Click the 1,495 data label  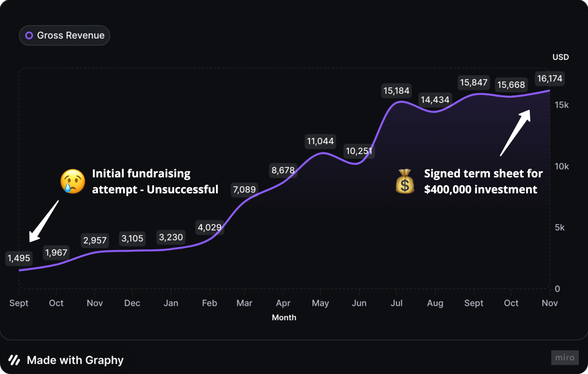tap(19, 258)
